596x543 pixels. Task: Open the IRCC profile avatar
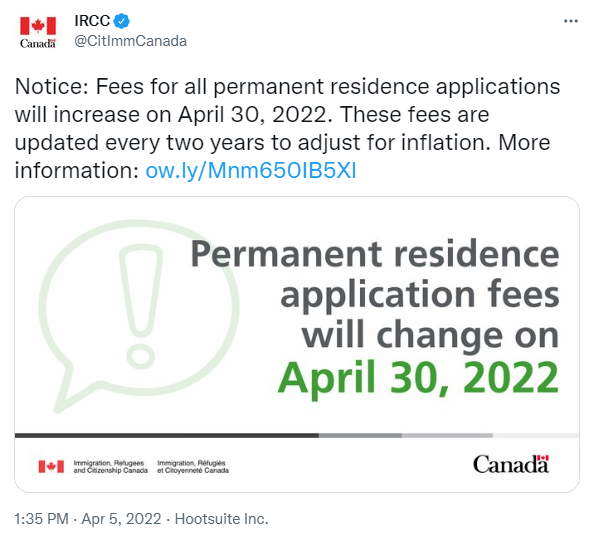click(38, 32)
